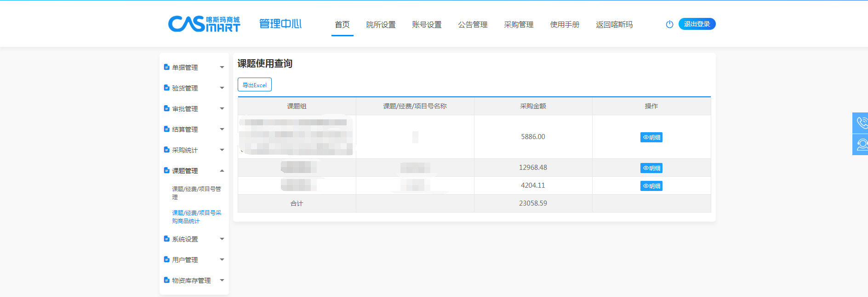View 明细 for the 12968.48 row

tap(651, 168)
